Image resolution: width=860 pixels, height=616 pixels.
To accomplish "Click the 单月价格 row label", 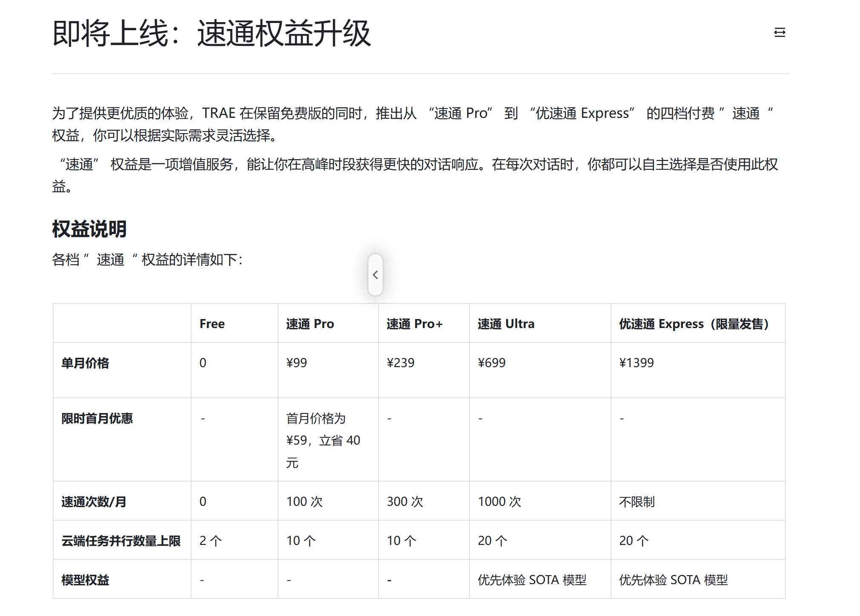I will (85, 363).
